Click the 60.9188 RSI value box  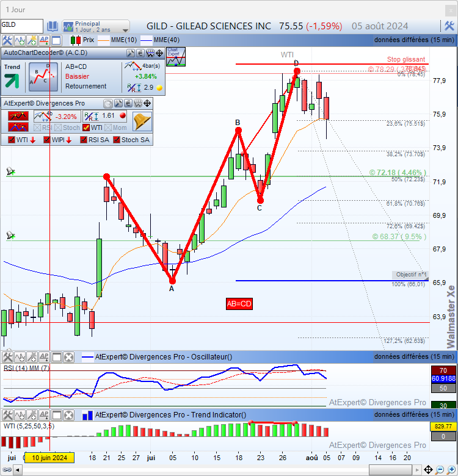443,379
